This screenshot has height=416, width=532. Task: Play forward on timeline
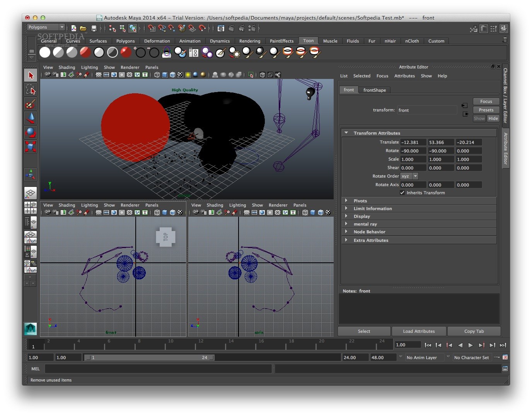471,345
